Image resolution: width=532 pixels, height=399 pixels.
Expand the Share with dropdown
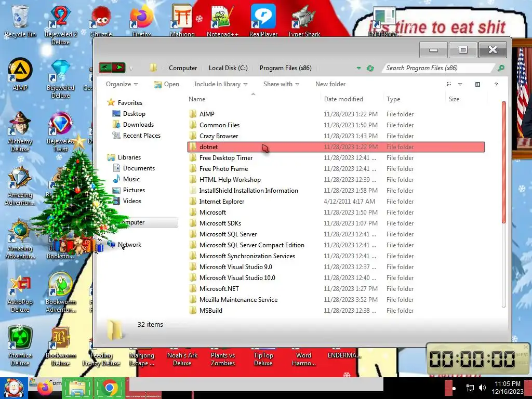(x=281, y=84)
